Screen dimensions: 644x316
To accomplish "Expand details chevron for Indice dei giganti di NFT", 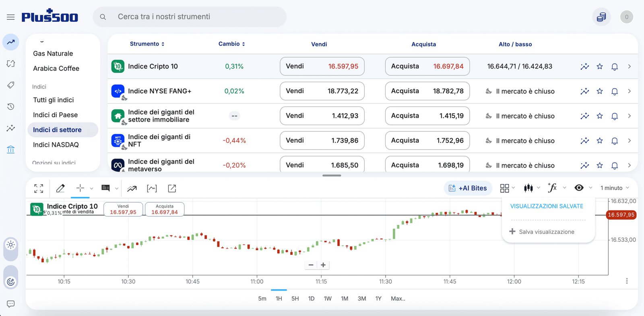I will pyautogui.click(x=630, y=141).
